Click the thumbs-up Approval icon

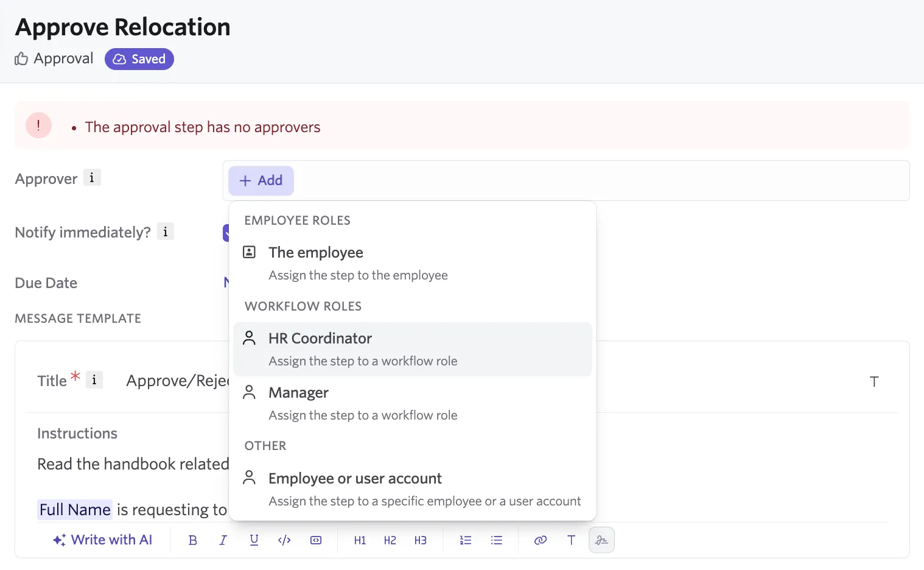pyautogui.click(x=21, y=59)
